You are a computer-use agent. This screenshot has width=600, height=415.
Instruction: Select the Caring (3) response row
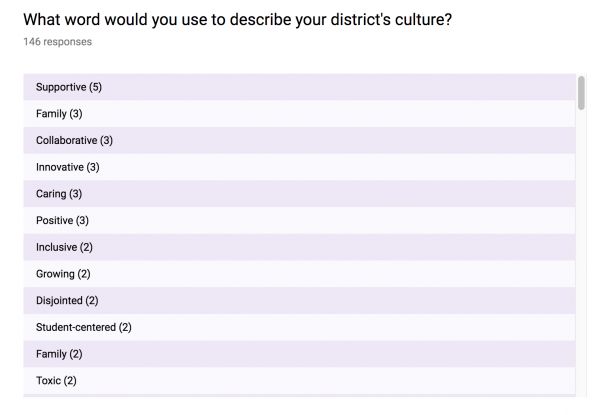click(299, 194)
